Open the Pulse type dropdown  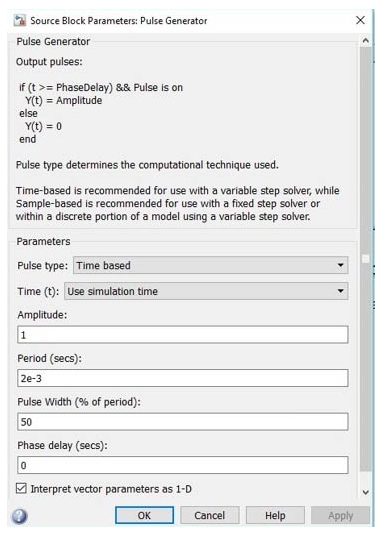coord(210,265)
